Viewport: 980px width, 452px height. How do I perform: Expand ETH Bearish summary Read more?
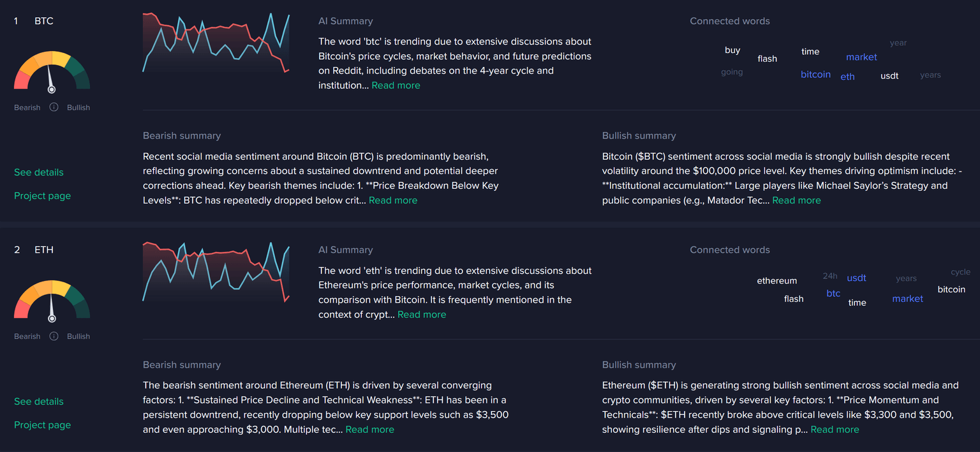coord(369,430)
